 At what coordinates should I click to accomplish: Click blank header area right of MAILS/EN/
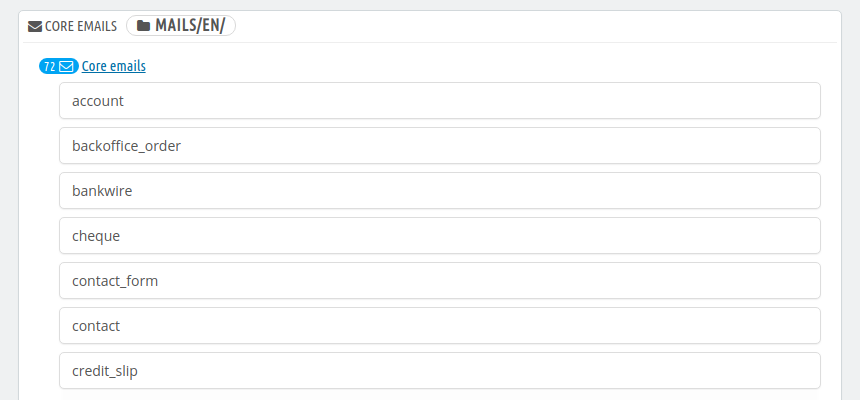pyautogui.click(x=535, y=26)
